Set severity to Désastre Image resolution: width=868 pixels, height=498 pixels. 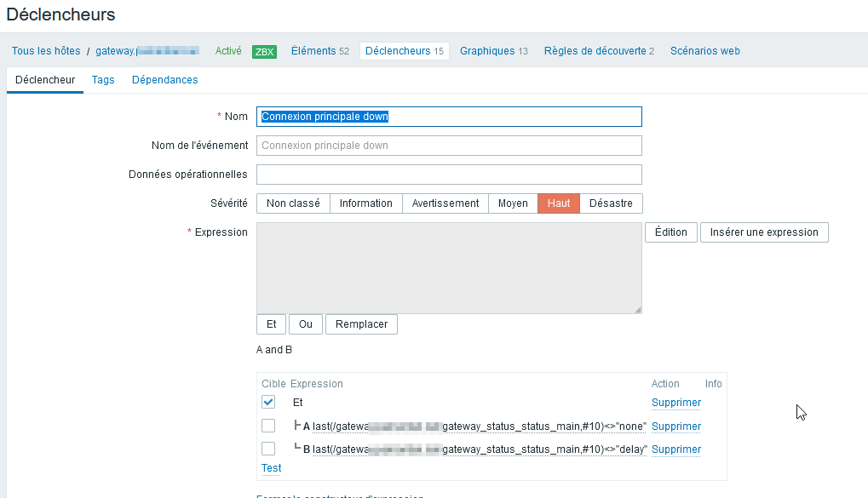[611, 203]
